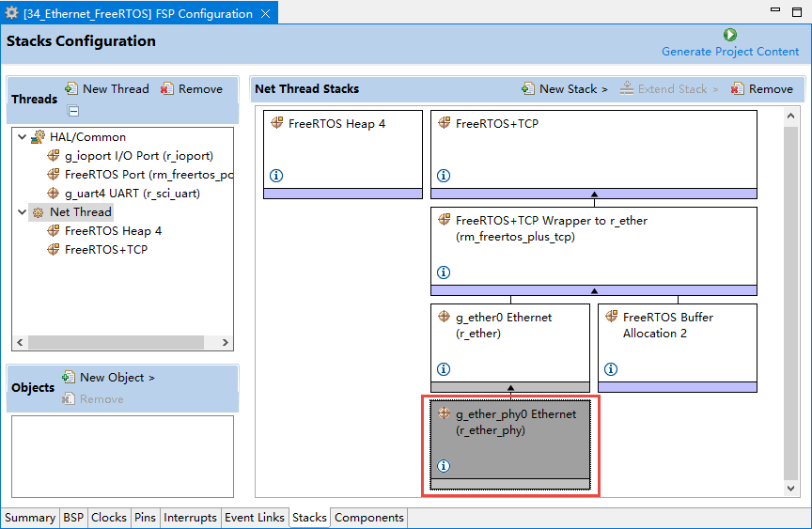Open info for g_ether0 Ethernet block
Image resolution: width=812 pixels, height=529 pixels.
point(444,369)
